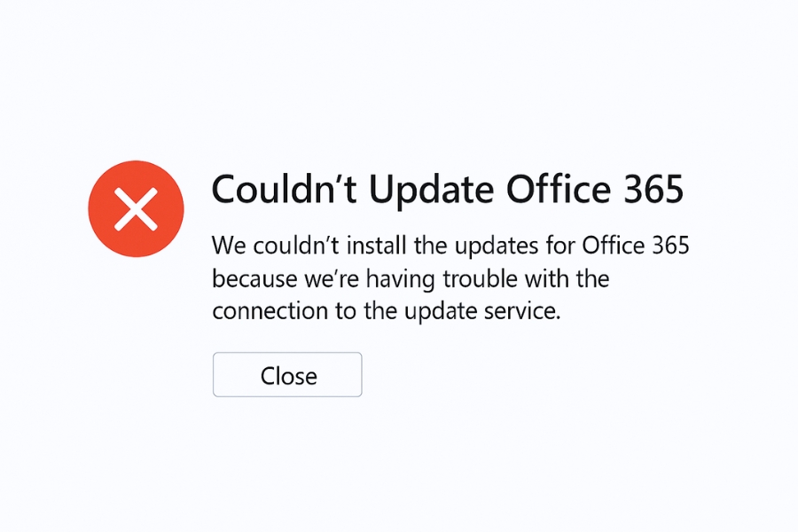Click the warning icon left of the heading
798x532 pixels.
136,208
